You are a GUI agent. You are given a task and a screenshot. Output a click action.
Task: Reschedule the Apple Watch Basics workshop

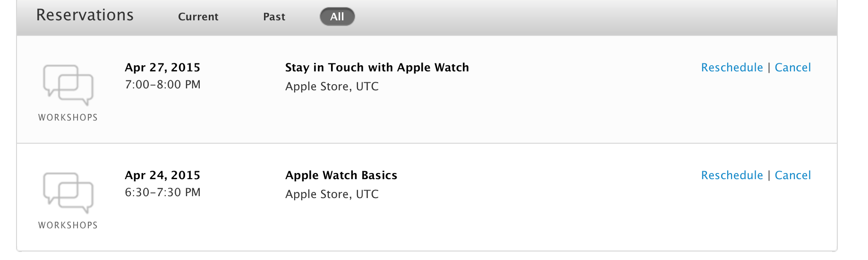pyautogui.click(x=732, y=175)
